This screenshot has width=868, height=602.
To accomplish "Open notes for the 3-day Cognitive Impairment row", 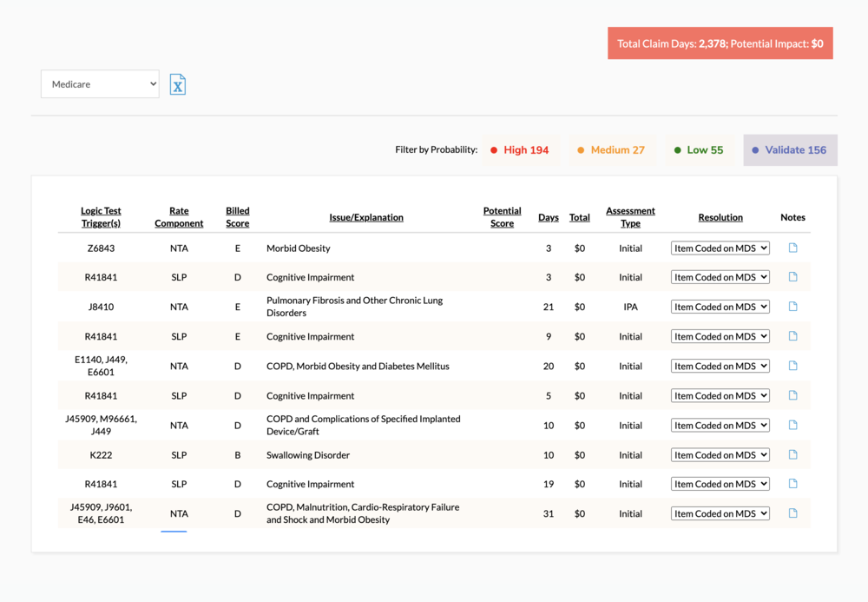I will pyautogui.click(x=792, y=276).
